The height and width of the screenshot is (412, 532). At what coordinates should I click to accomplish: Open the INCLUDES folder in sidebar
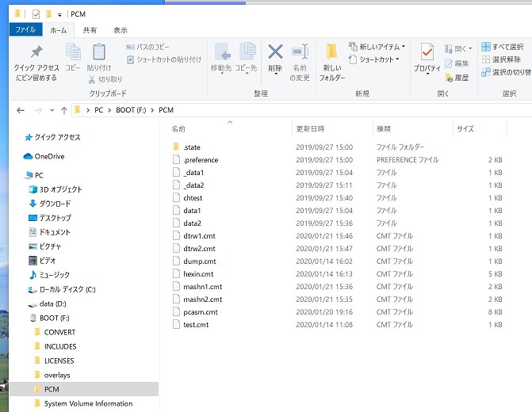pos(55,346)
